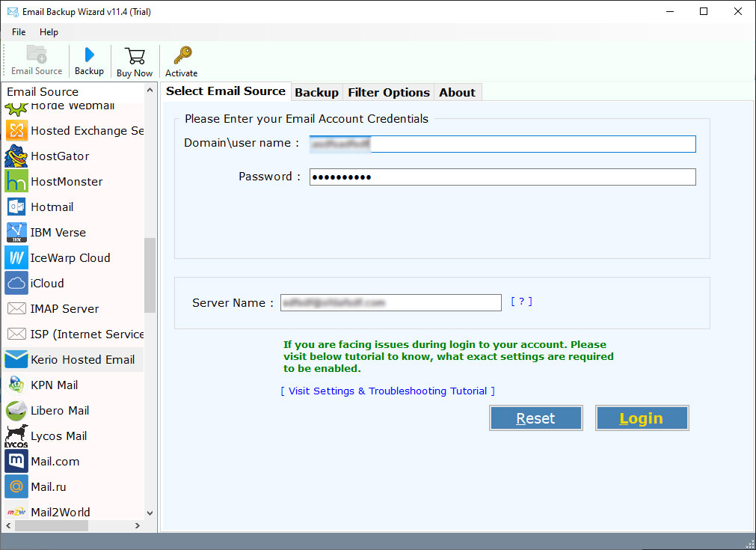
Task: Click the horizontal scrollbar thumb in list
Action: 52,525
